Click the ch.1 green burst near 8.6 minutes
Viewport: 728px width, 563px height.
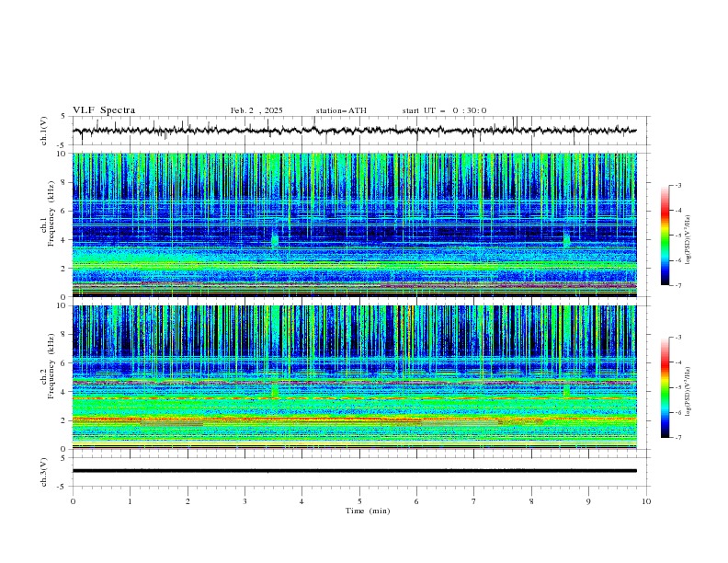click(566, 239)
